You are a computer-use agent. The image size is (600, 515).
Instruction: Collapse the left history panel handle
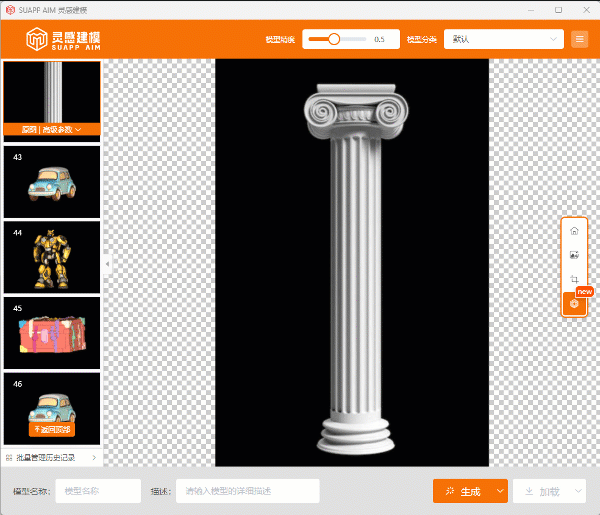click(107, 263)
